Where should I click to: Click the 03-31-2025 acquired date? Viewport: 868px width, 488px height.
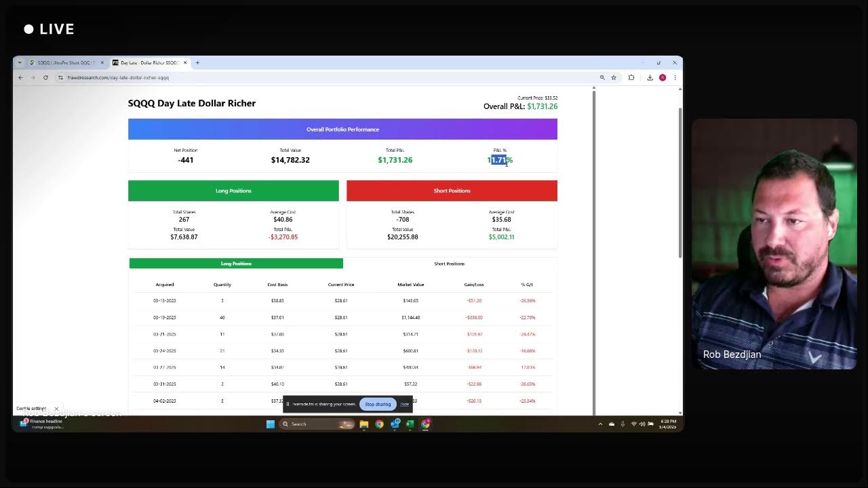coord(165,384)
